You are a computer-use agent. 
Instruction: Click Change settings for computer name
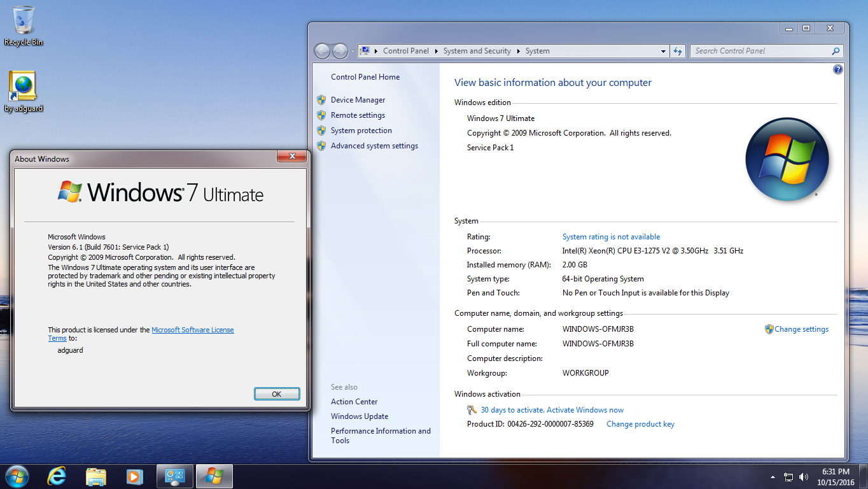coord(802,329)
